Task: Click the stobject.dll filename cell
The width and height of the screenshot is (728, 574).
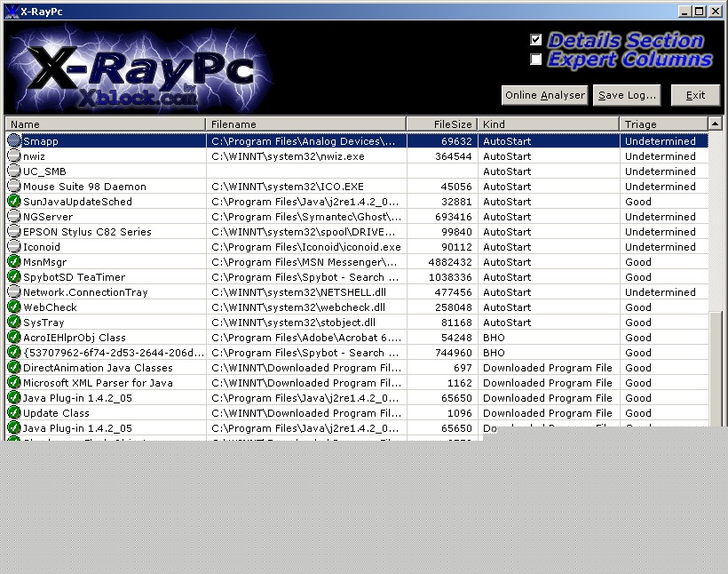Action: click(x=306, y=323)
